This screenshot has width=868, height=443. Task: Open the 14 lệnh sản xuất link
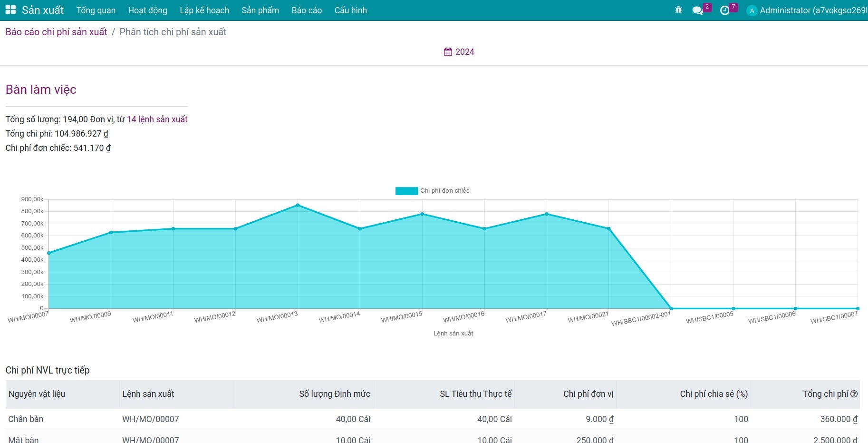coord(157,119)
